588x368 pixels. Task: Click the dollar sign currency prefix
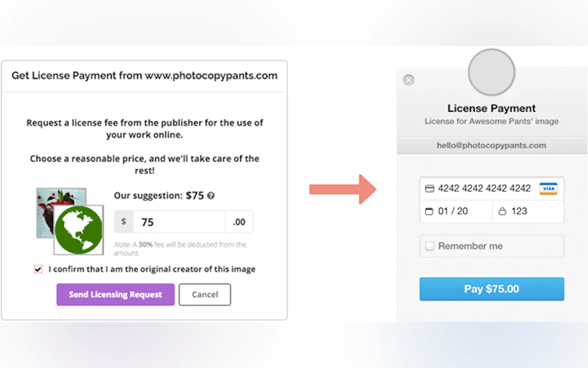[x=124, y=222]
